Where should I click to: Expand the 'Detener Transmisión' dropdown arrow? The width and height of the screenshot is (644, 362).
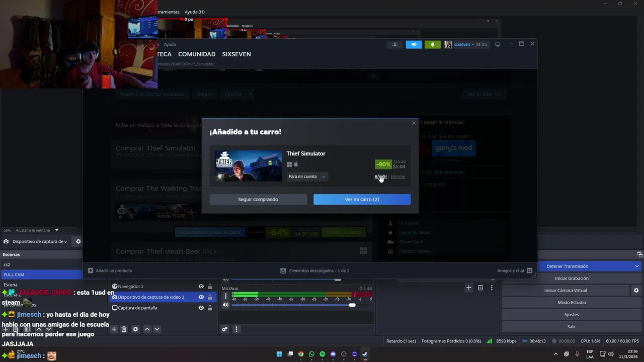[x=637, y=266]
